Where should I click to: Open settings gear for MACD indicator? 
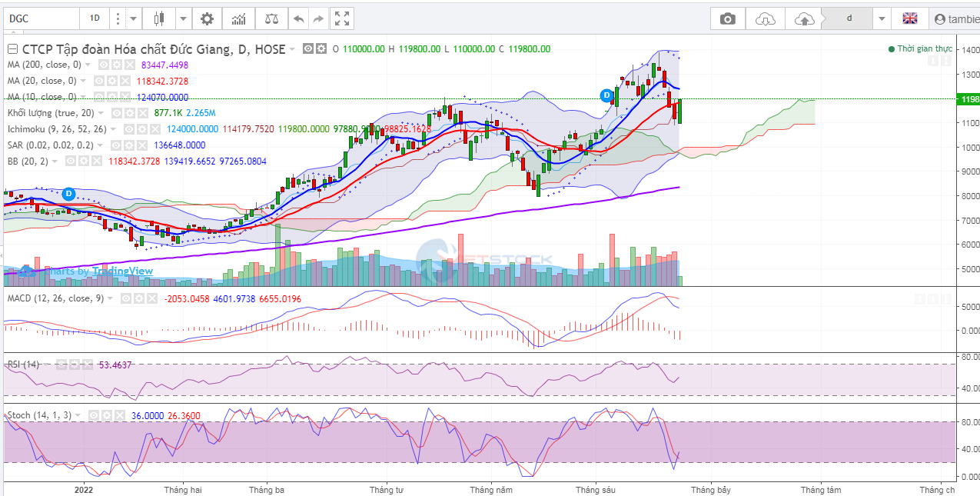point(138,298)
